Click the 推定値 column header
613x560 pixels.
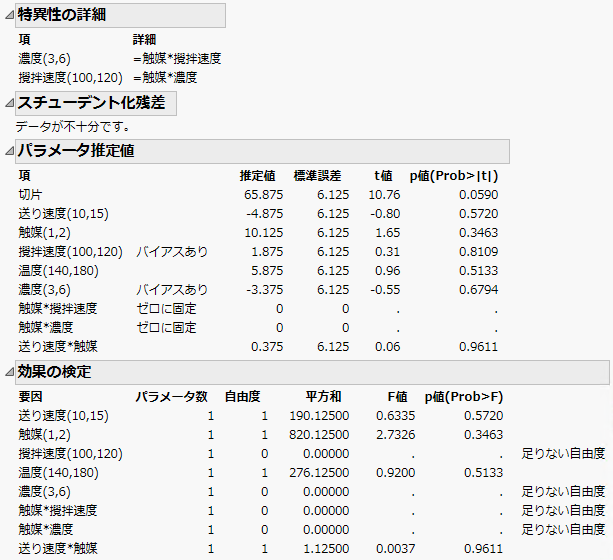[258, 176]
